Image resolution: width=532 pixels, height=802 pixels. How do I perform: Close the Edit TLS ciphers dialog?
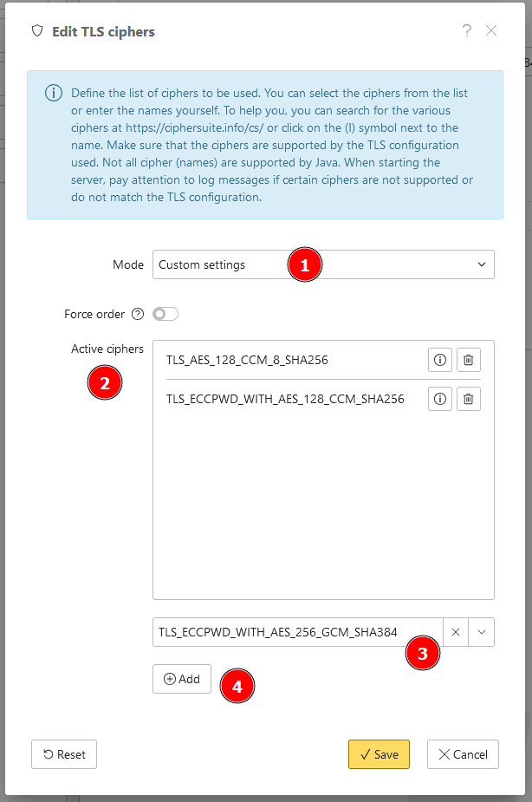491,31
